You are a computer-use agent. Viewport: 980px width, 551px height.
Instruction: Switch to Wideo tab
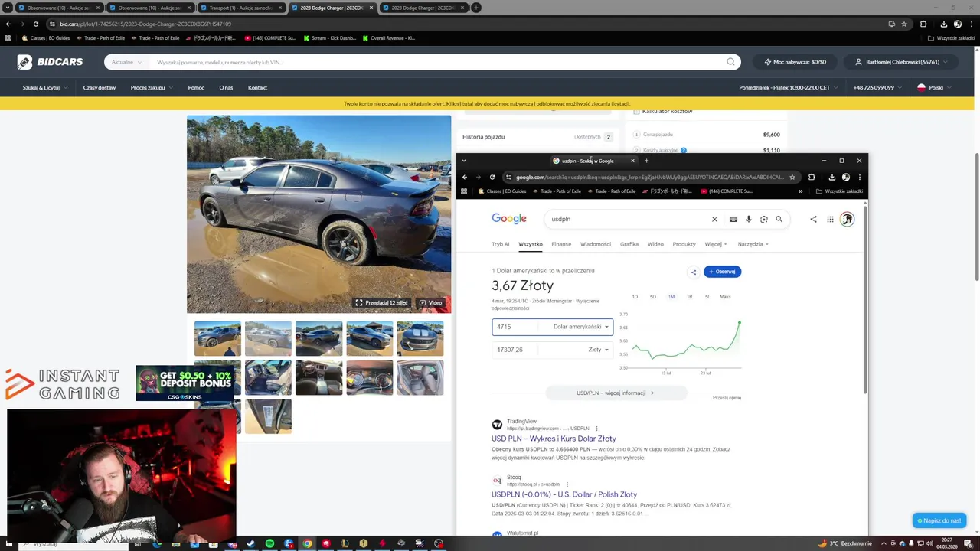click(x=655, y=244)
